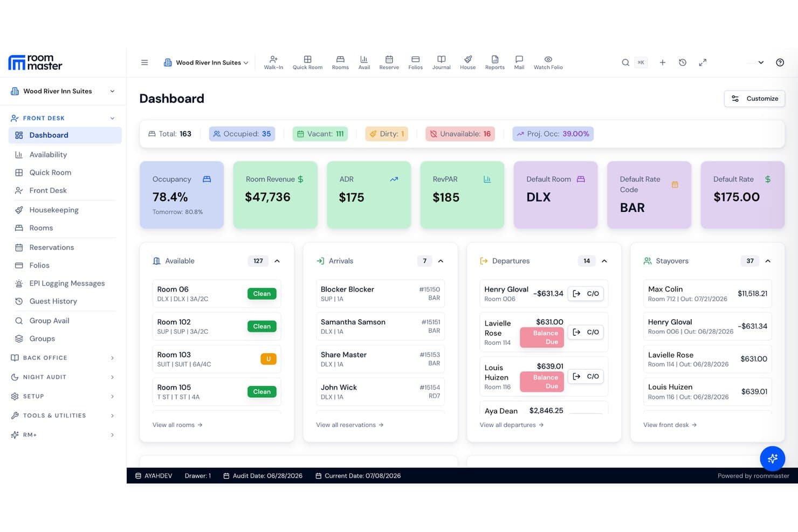Open Watch Folio eye icon
The height and width of the screenshot is (532, 798).
548,63
